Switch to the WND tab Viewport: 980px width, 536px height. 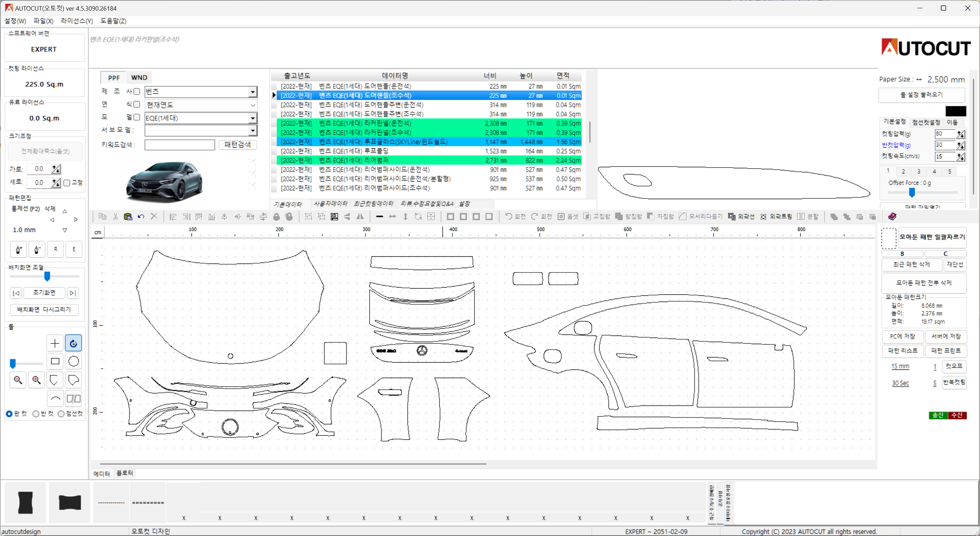(139, 77)
